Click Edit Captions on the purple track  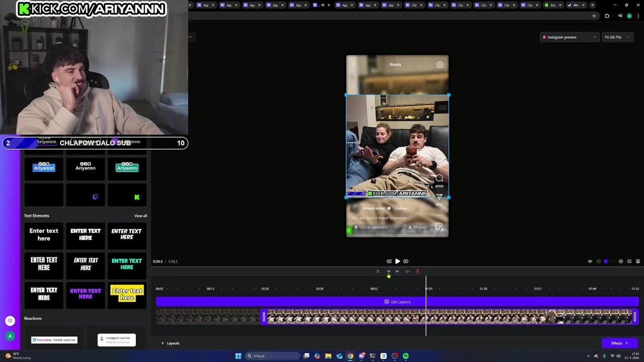[397, 302]
